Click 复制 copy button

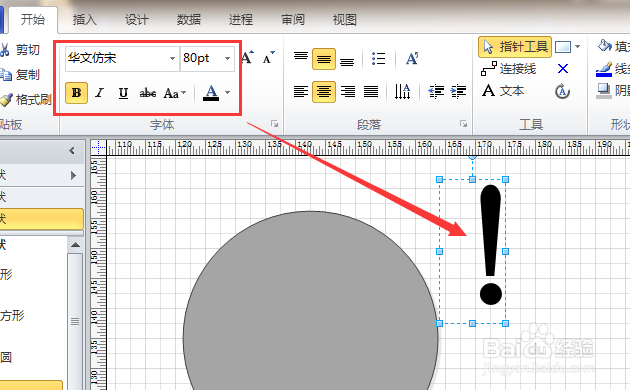tap(20, 75)
